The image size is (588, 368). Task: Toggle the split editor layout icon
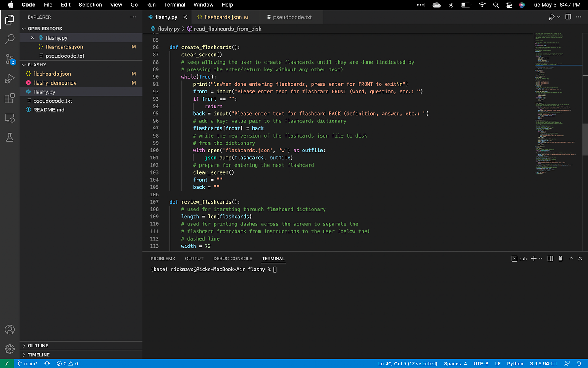568,17
